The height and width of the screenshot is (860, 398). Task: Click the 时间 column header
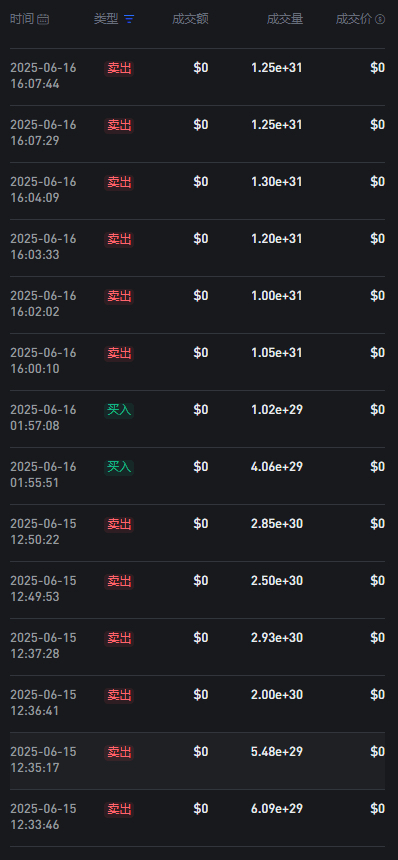pyautogui.click(x=22, y=20)
